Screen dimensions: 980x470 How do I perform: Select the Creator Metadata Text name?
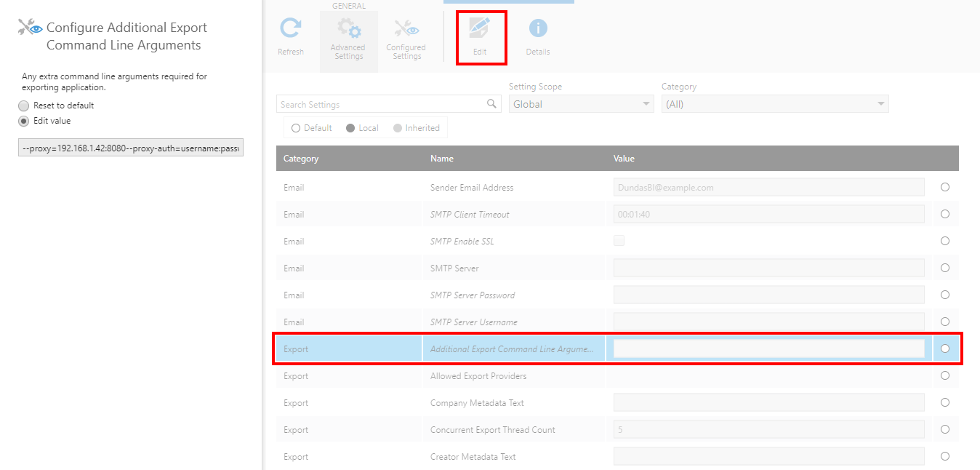point(473,457)
